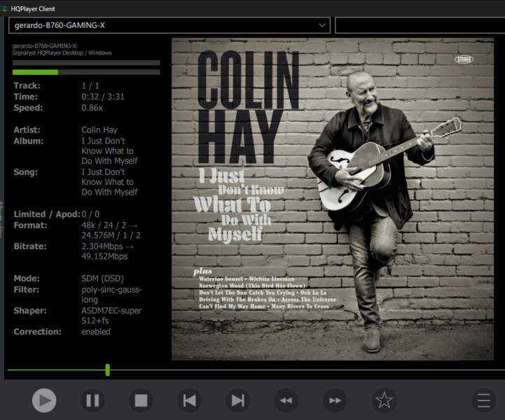Pause the current track
The image size is (505, 420).
(92, 400)
